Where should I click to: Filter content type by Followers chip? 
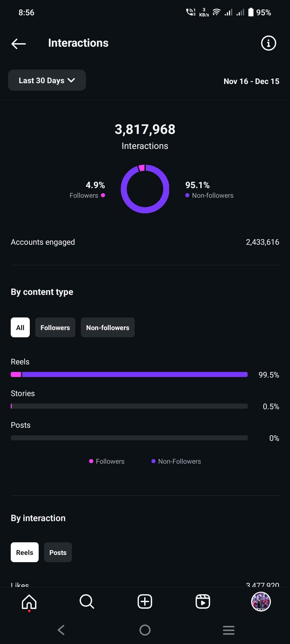55,327
